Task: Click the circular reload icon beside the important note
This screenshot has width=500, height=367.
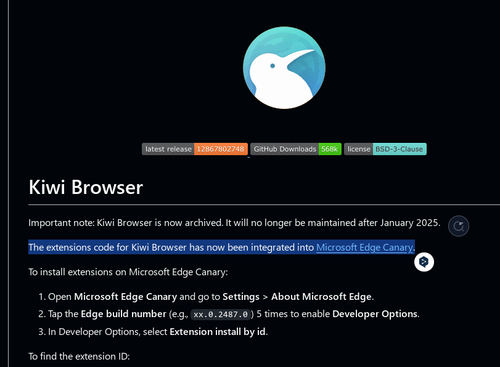Action: tap(458, 226)
